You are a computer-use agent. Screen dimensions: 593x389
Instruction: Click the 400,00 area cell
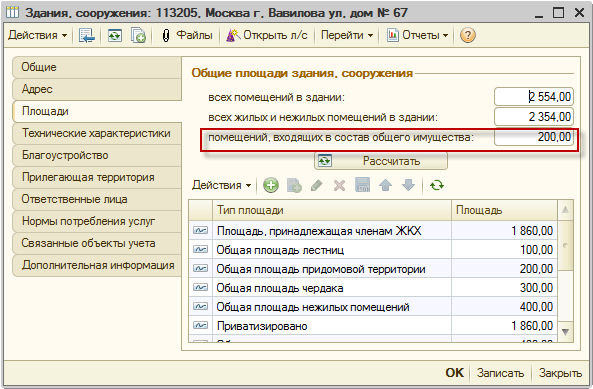coord(504,307)
